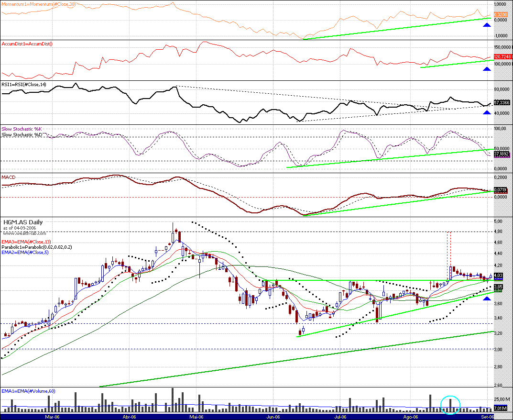Click the 5,00 price axis label
The width and height of the screenshot is (513, 420).
tap(498, 221)
